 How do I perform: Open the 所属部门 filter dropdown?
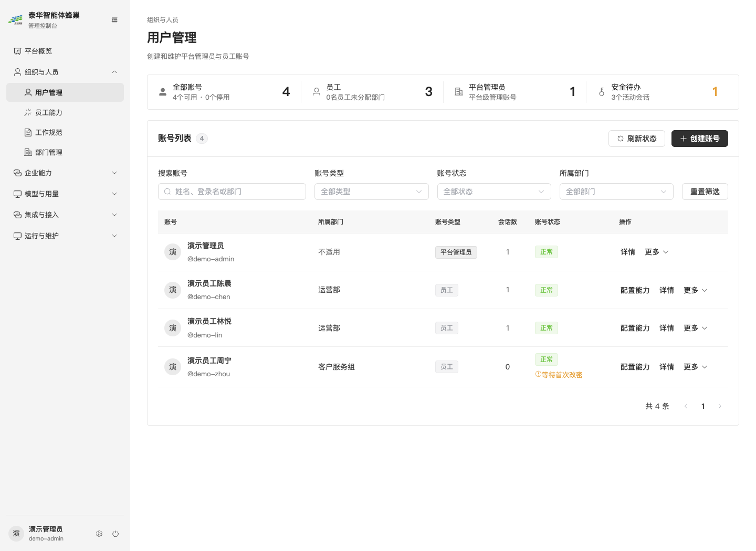pos(616,192)
